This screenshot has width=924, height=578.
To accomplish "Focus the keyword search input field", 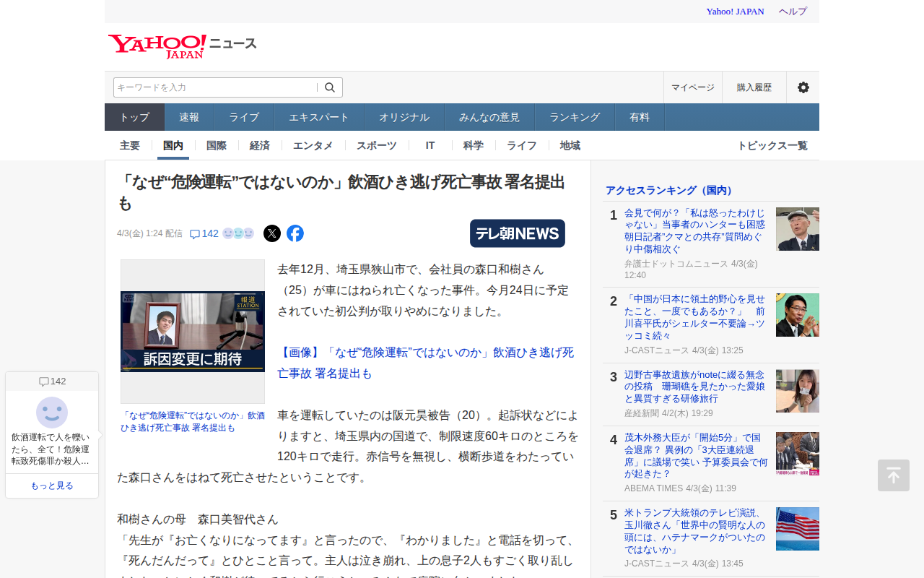I will click(215, 87).
